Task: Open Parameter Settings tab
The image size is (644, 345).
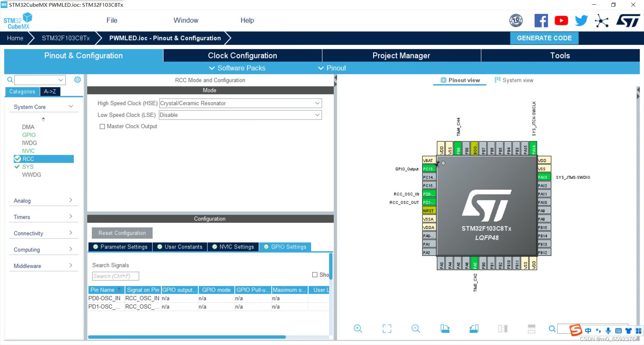Action: click(120, 247)
